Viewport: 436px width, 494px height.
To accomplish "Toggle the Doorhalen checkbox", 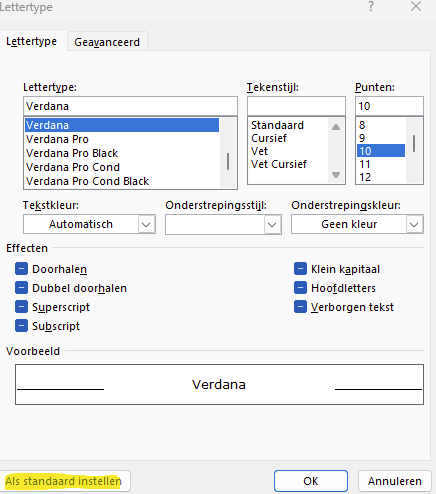I will [21, 269].
